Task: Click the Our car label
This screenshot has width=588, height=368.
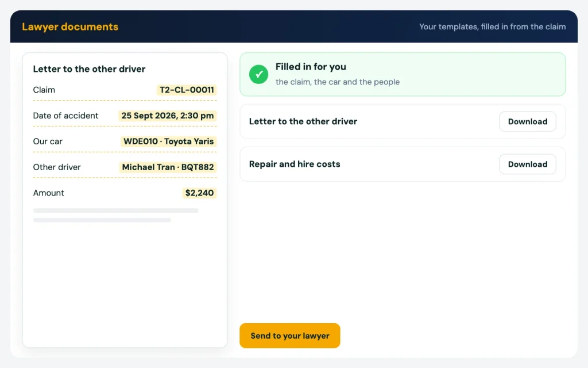Action: [48, 141]
